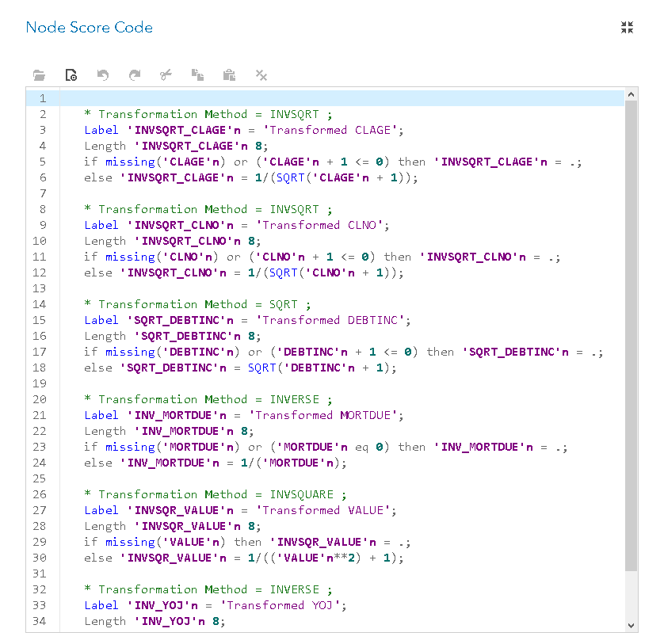Select line number 34 in the gutter
The width and height of the screenshot is (664, 644).
coord(40,620)
